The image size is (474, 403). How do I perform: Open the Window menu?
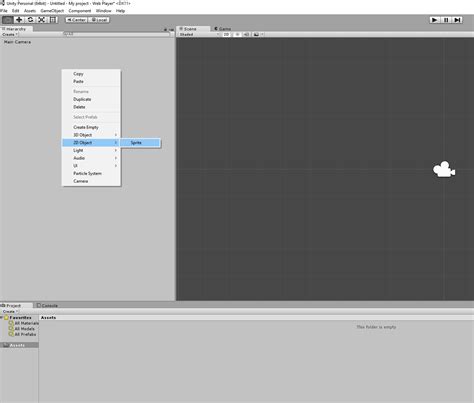click(104, 11)
